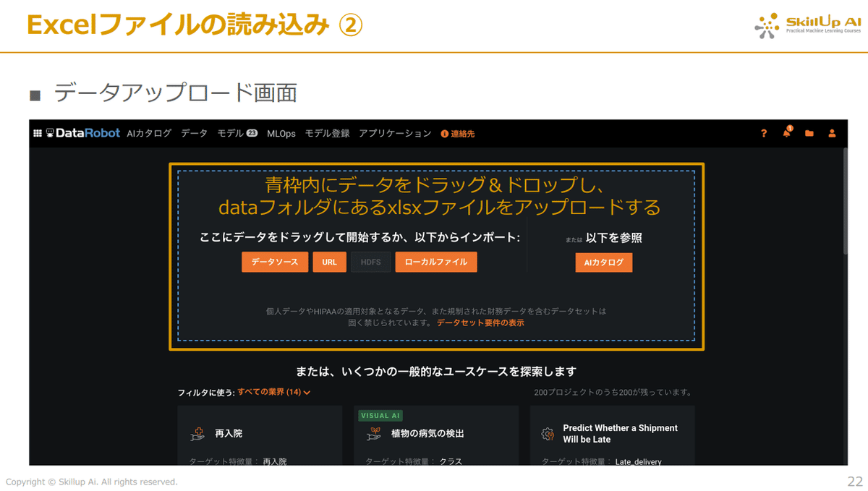
Task: Switch to the MLOps menu item
Action: point(281,133)
